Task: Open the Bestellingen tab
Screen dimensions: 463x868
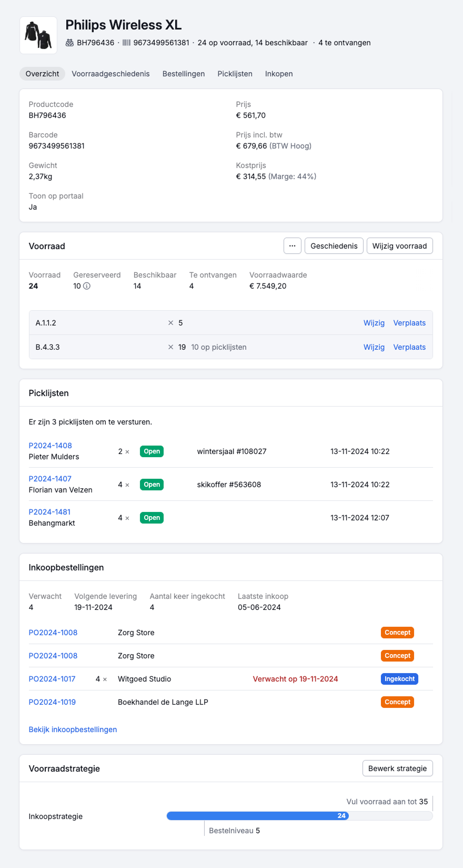Action: point(184,74)
